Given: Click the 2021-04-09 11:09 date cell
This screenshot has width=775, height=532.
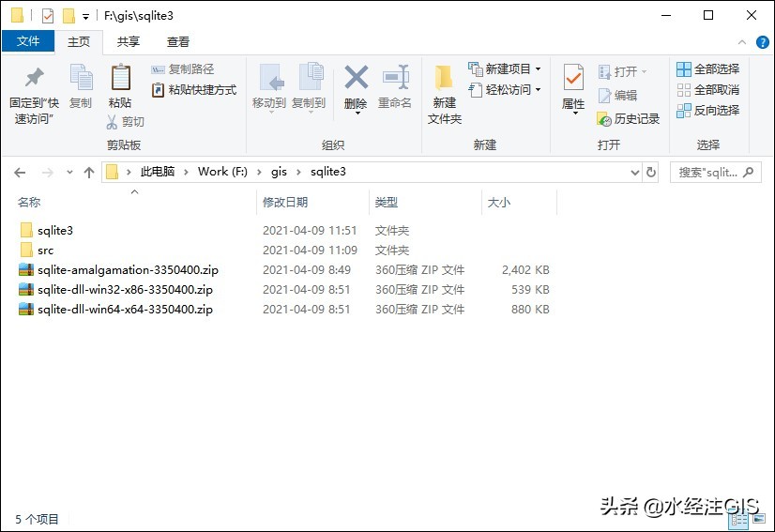Looking at the screenshot, I should (x=310, y=251).
